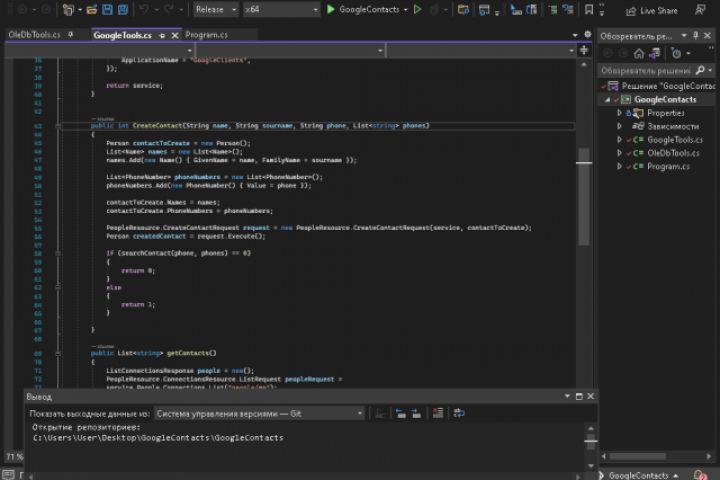This screenshot has width=720, height=480.
Task: Click the bookmark toolbar icon
Action: click(589, 9)
